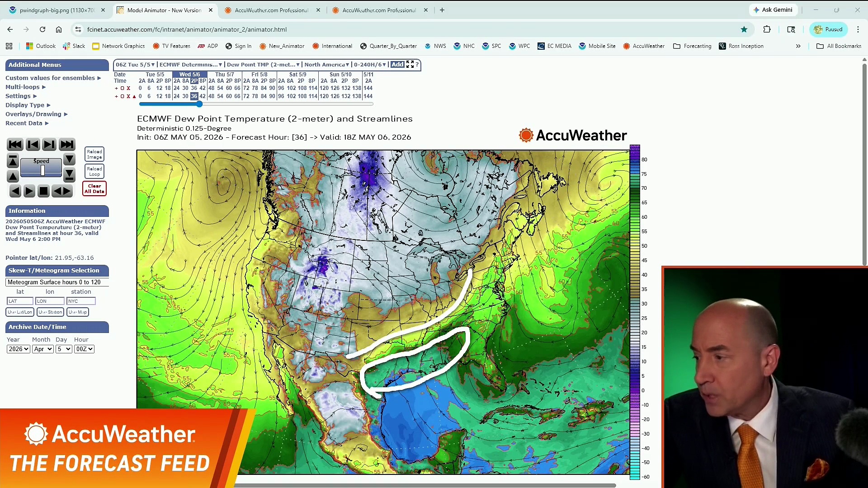Screen dimensions: 868x488
Task: Play the animation in reverse
Action: point(15,191)
